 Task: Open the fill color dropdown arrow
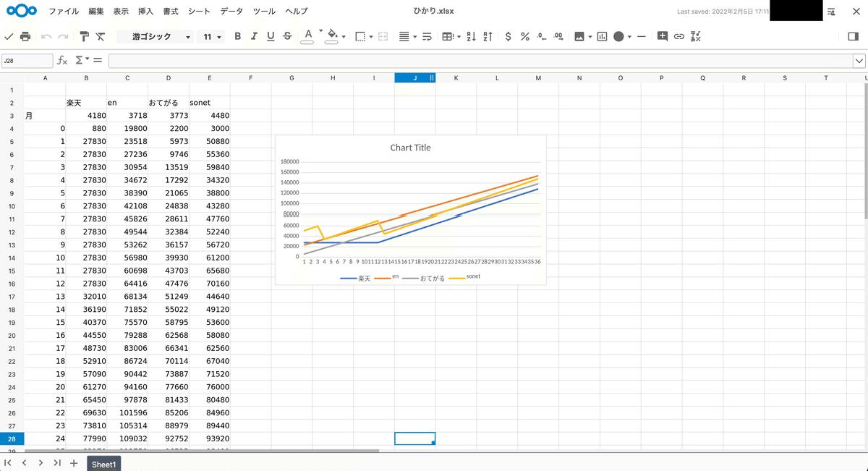point(344,36)
